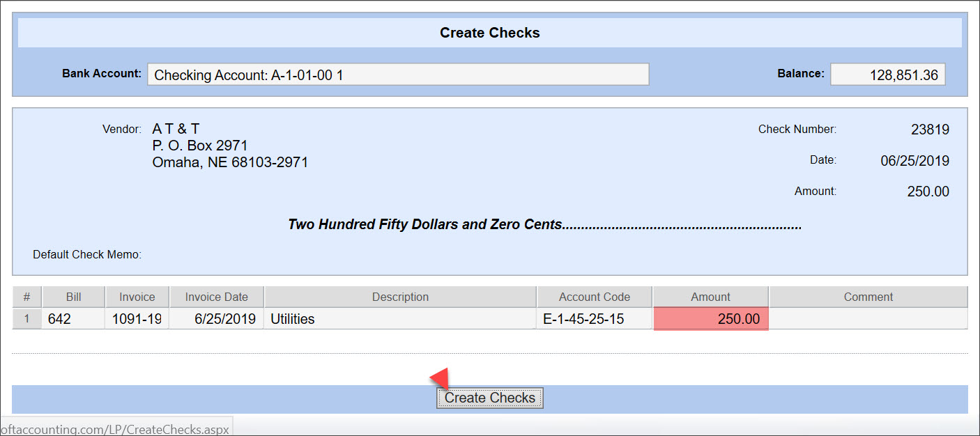This screenshot has width=980, height=436.
Task: Open the Bank Account field showing Checking Account
Action: [x=398, y=75]
